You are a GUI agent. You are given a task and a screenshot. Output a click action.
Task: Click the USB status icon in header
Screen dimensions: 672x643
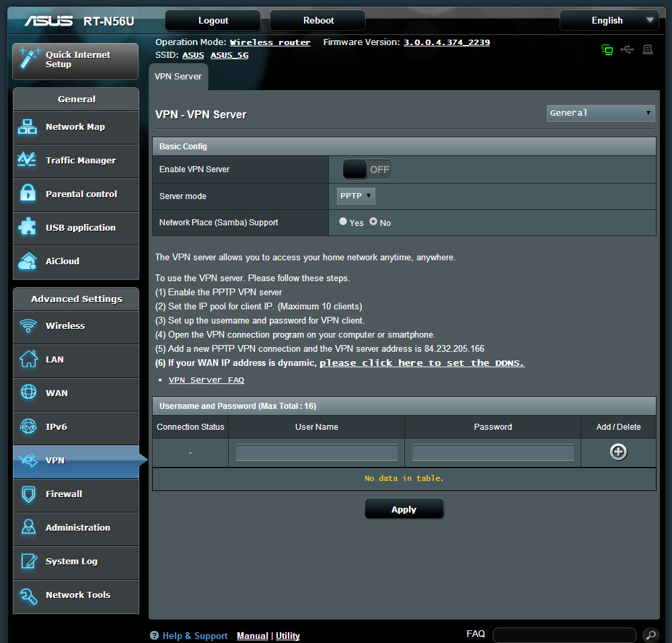click(x=627, y=50)
